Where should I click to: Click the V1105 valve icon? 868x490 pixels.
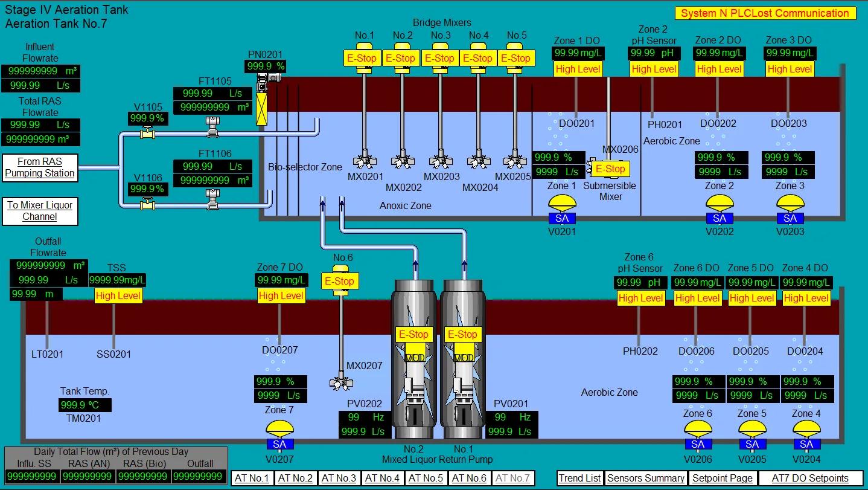click(147, 134)
